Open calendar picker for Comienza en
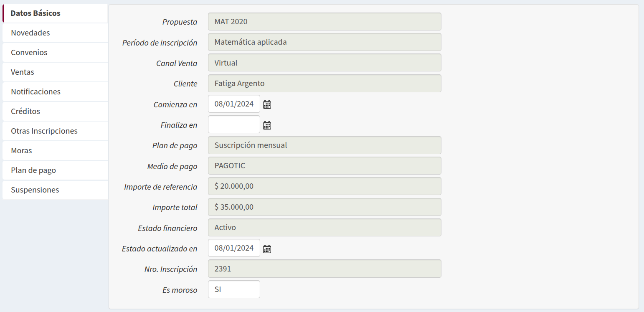Screen dimensions: 644x312 [x=267, y=104]
